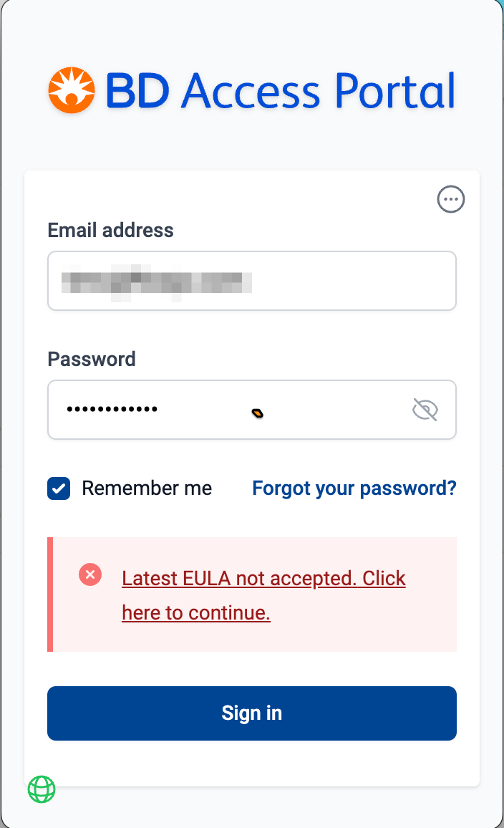Click the small orange marker in the password field
The height and width of the screenshot is (828, 504).
pyautogui.click(x=257, y=412)
